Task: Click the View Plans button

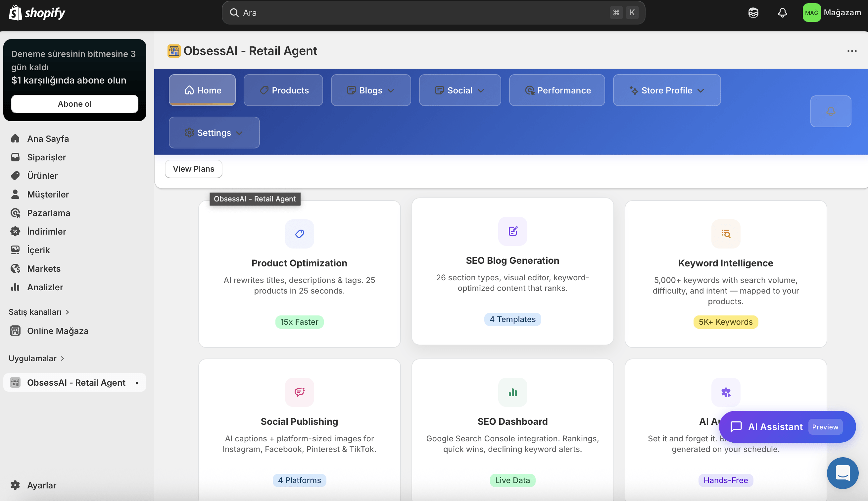Action: point(193,169)
